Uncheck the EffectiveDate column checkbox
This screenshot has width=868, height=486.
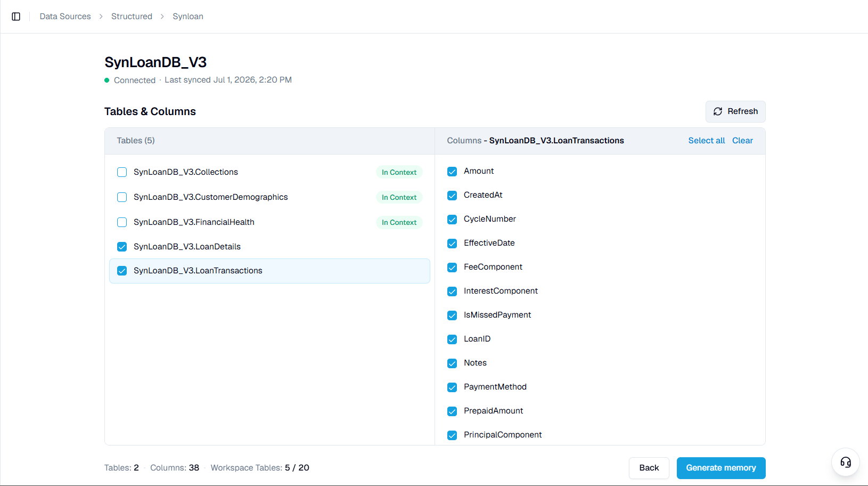click(452, 244)
